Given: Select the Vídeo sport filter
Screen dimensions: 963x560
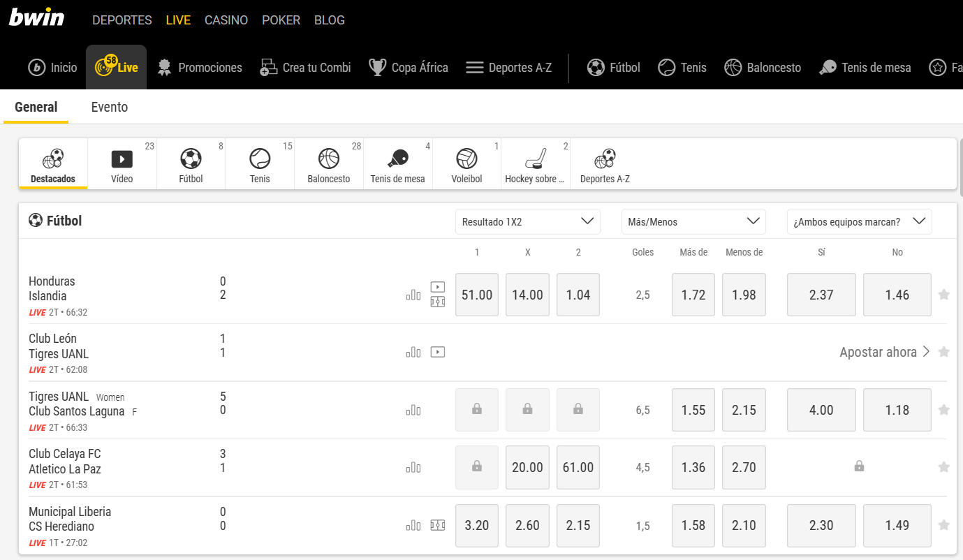Looking at the screenshot, I should [122, 164].
